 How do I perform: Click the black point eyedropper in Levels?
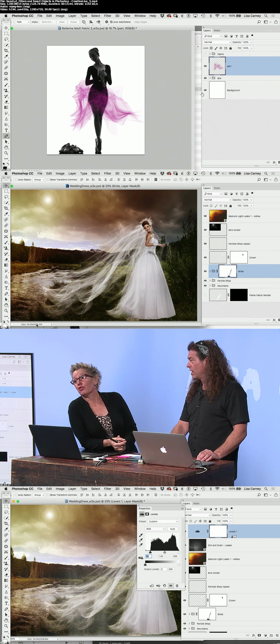(141, 535)
